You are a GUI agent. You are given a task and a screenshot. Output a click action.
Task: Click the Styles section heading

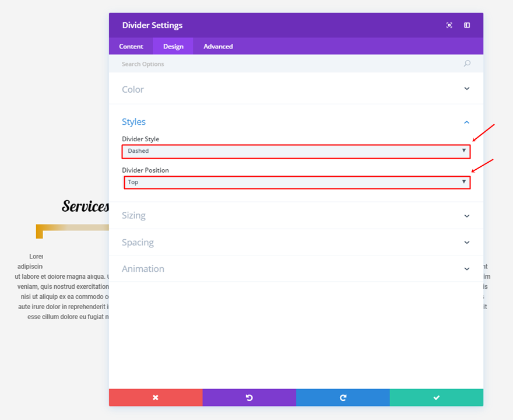(x=134, y=122)
